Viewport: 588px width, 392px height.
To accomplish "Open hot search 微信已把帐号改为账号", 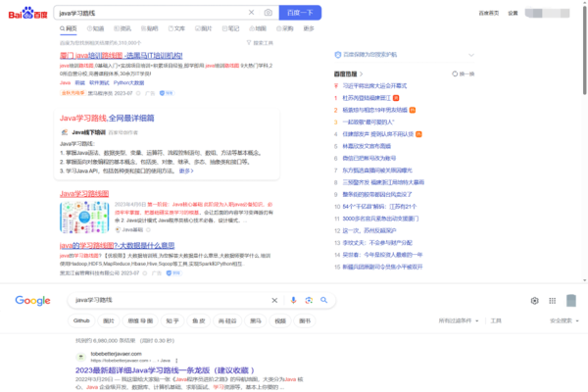I will tap(369, 159).
